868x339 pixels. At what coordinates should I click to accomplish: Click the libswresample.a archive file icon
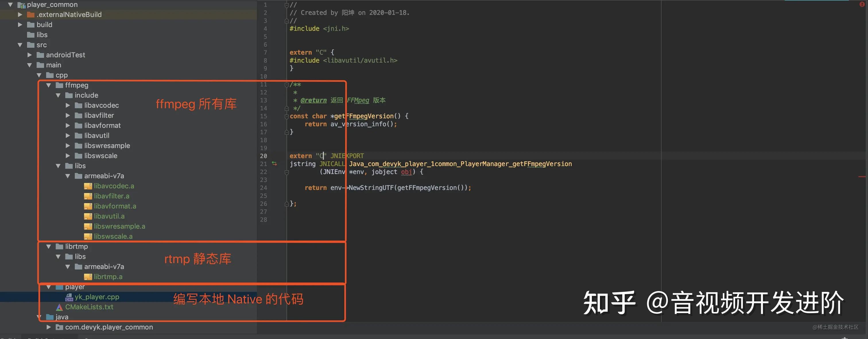88,226
